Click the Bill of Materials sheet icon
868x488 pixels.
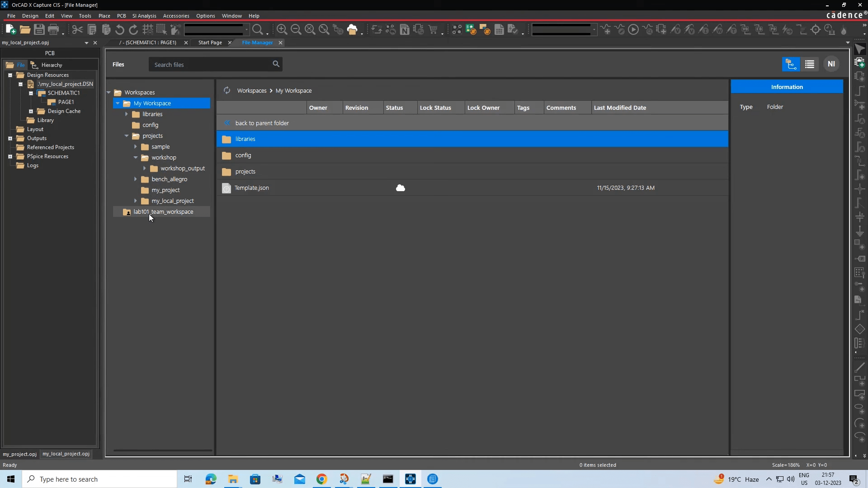tap(499, 30)
